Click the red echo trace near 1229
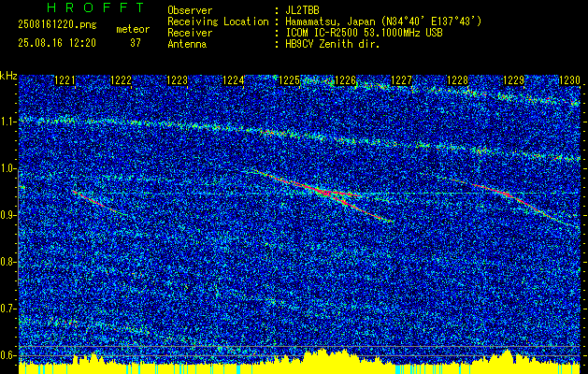Image resolution: width=588 pixels, height=374 pixels. tap(514, 197)
